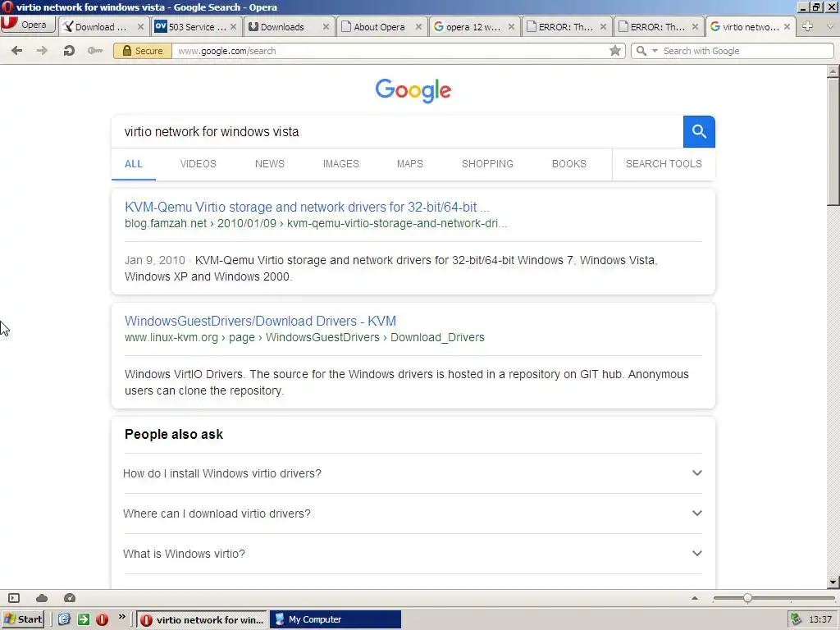
Task: Close the About Opera tab
Action: pyautogui.click(x=418, y=27)
